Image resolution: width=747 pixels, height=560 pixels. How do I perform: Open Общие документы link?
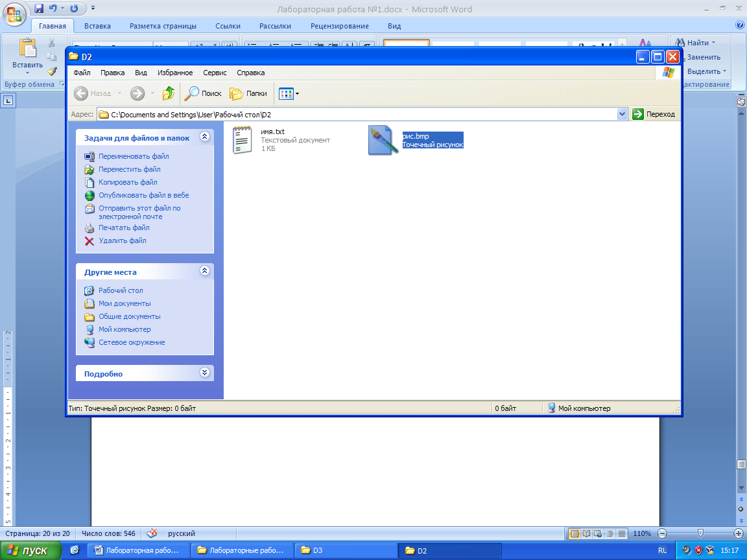tap(129, 316)
